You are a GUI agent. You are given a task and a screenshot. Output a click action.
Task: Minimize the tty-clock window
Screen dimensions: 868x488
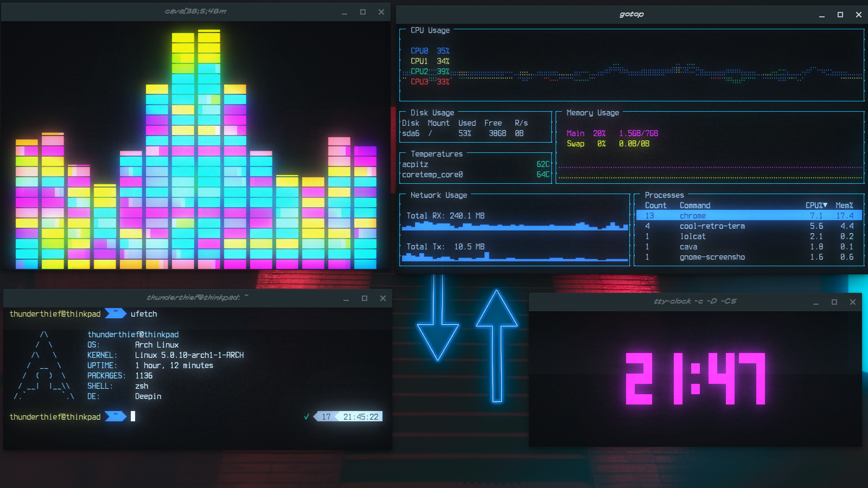pos(816,303)
